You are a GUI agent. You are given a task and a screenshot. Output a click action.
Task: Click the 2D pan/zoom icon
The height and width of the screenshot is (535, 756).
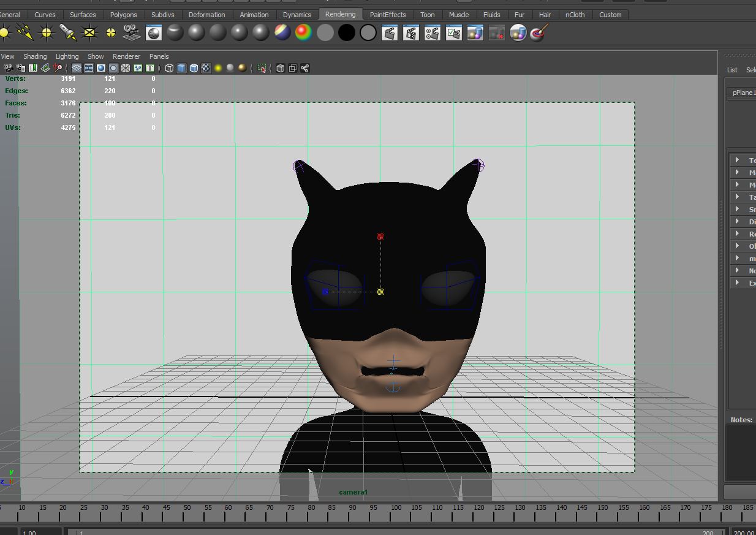click(58, 68)
